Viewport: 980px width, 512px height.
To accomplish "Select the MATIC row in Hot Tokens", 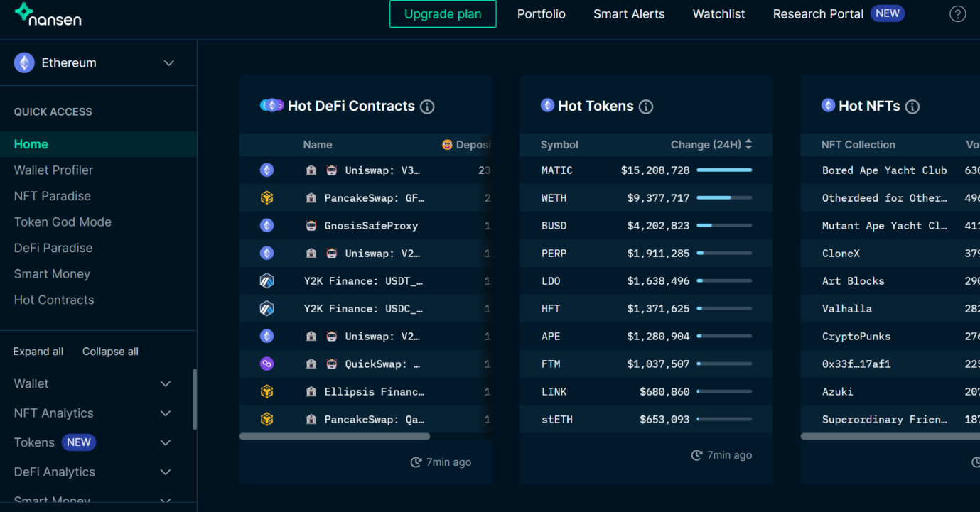I will click(645, 170).
